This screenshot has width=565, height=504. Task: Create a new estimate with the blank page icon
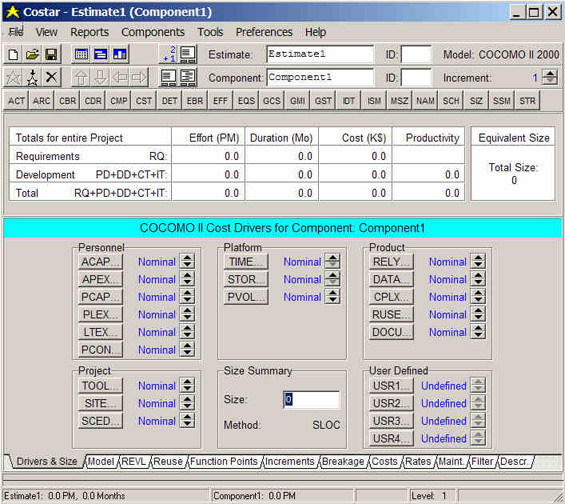click(x=13, y=55)
